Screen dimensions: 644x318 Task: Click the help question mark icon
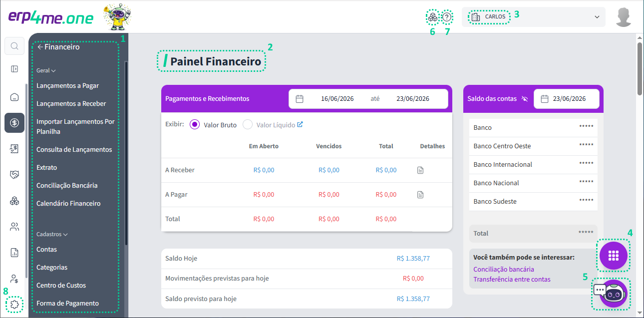tap(447, 17)
